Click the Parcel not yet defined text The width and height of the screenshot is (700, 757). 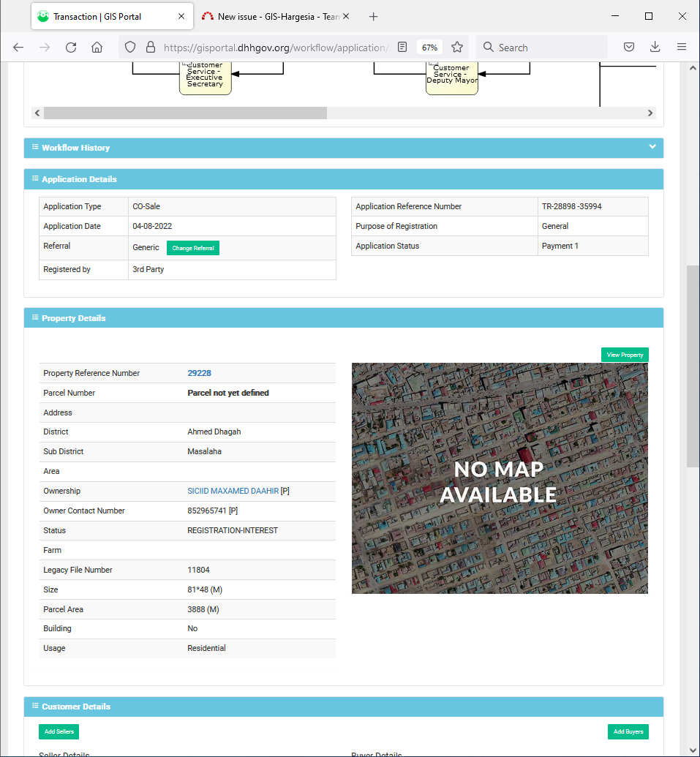pos(228,393)
